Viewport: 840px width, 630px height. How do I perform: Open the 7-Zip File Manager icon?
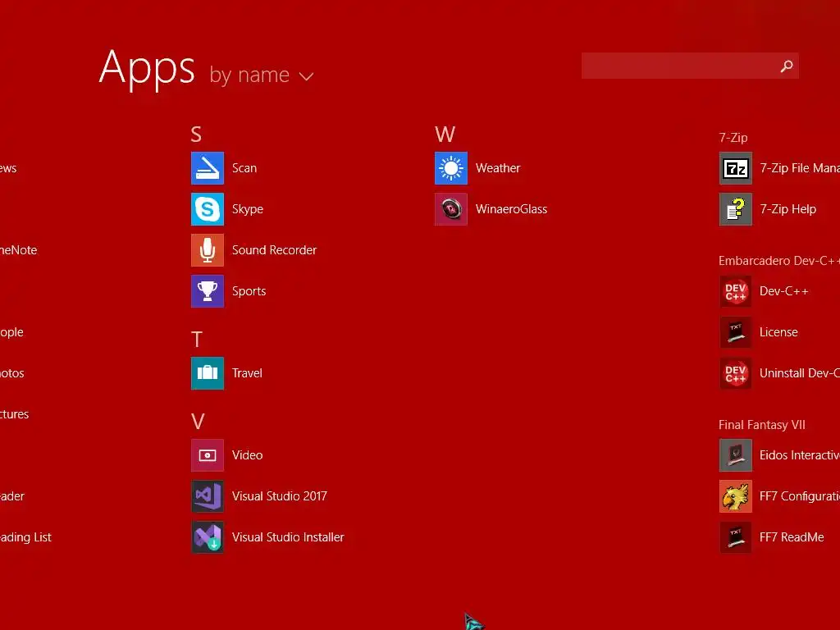(736, 168)
